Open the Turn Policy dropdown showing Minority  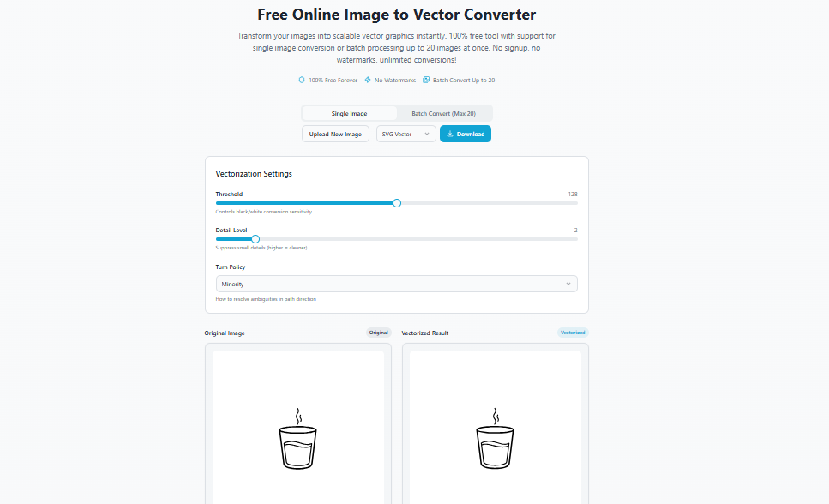coord(396,284)
